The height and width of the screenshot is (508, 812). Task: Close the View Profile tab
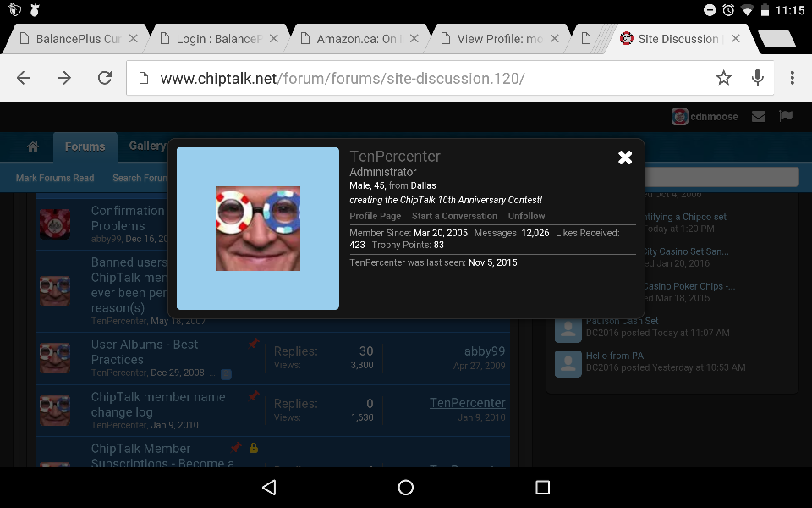tap(555, 38)
